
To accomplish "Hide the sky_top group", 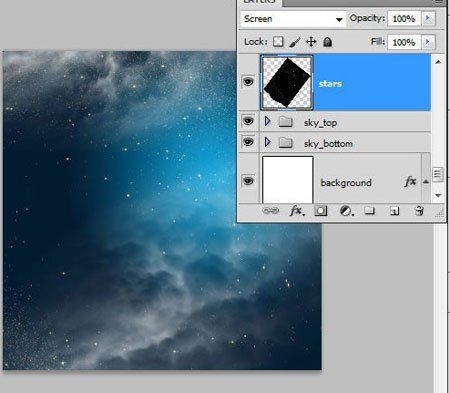I will pos(248,121).
